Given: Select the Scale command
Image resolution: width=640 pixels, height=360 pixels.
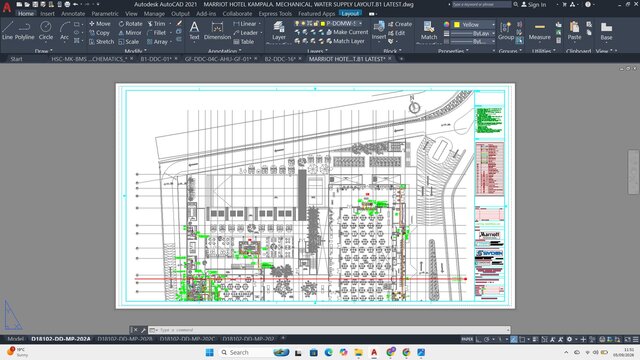Looking at the screenshot, I should (x=129, y=42).
